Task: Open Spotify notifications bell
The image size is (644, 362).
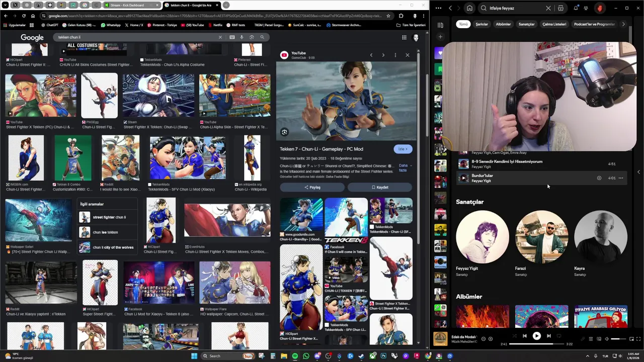Action: point(576,8)
